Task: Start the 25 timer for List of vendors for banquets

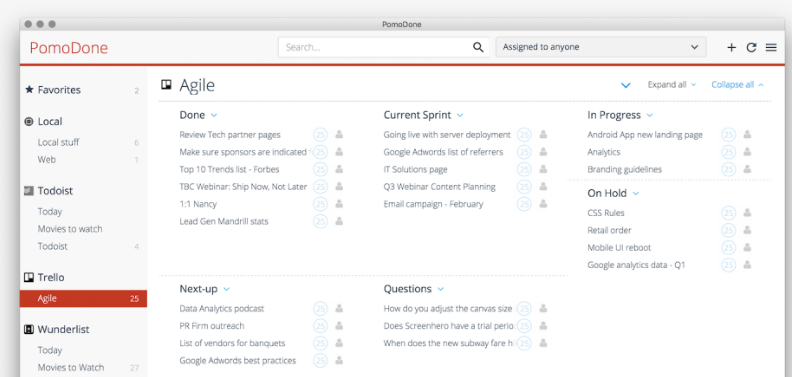Action: tap(320, 343)
